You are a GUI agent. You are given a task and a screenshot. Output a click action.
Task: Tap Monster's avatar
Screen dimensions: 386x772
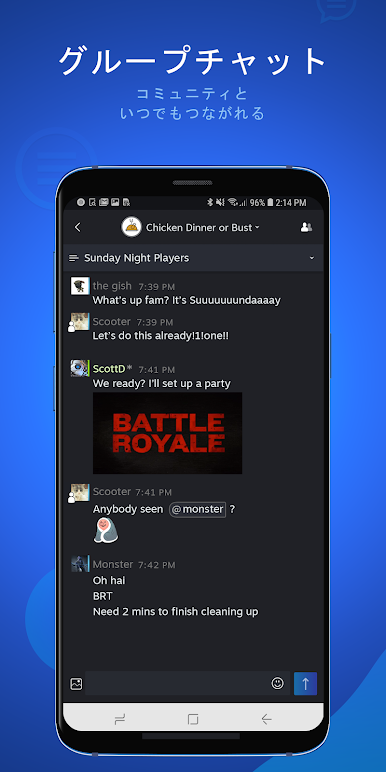[80, 563]
